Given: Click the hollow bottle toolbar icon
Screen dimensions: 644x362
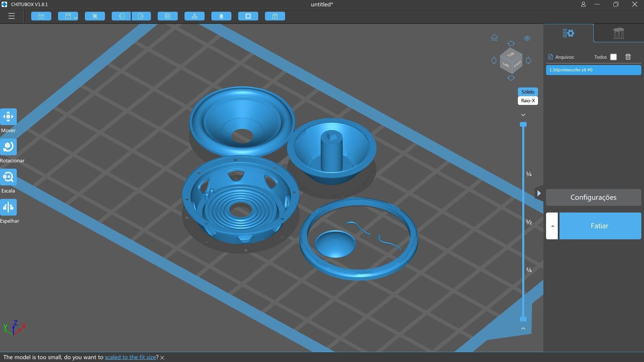Looking at the screenshot, I should tap(221, 16).
